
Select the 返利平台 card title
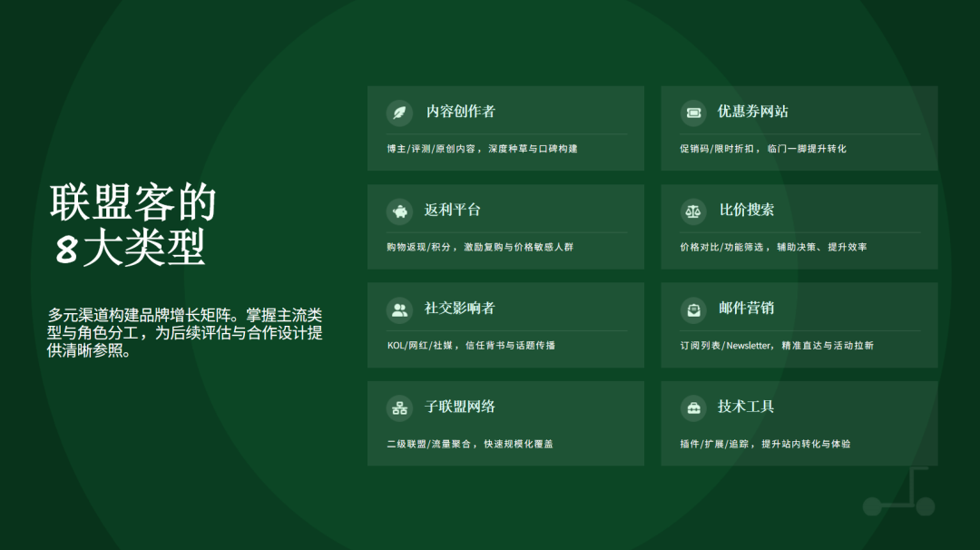point(453,210)
